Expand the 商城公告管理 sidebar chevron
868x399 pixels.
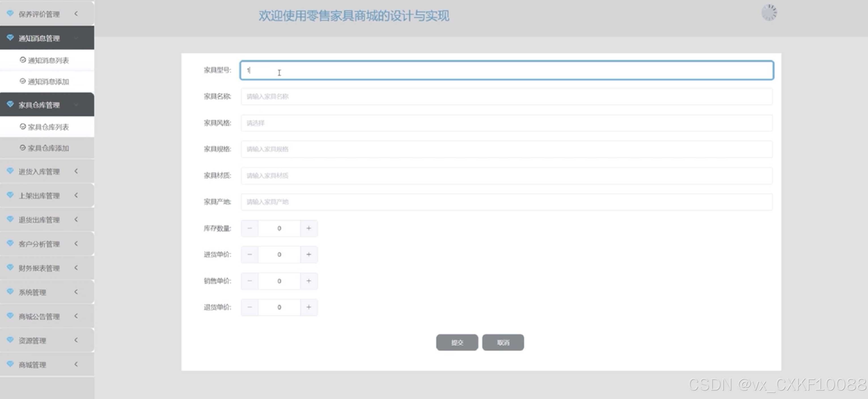click(76, 316)
